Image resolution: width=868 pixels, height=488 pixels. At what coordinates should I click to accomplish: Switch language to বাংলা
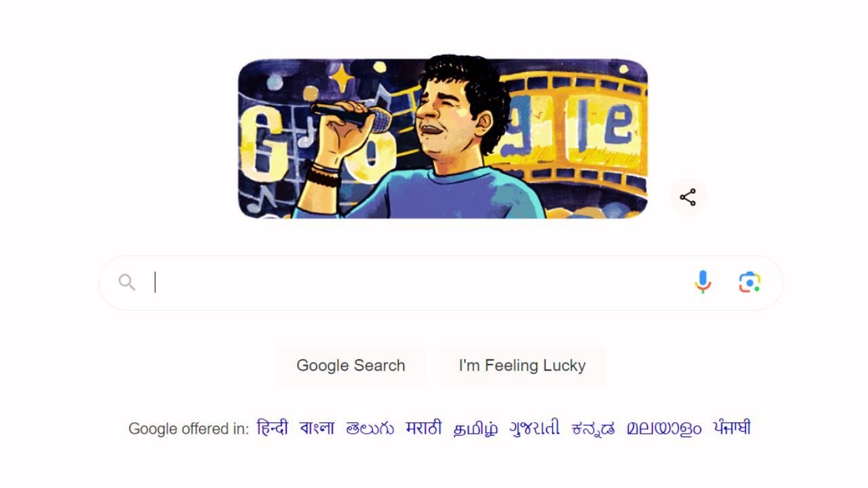coord(317,428)
